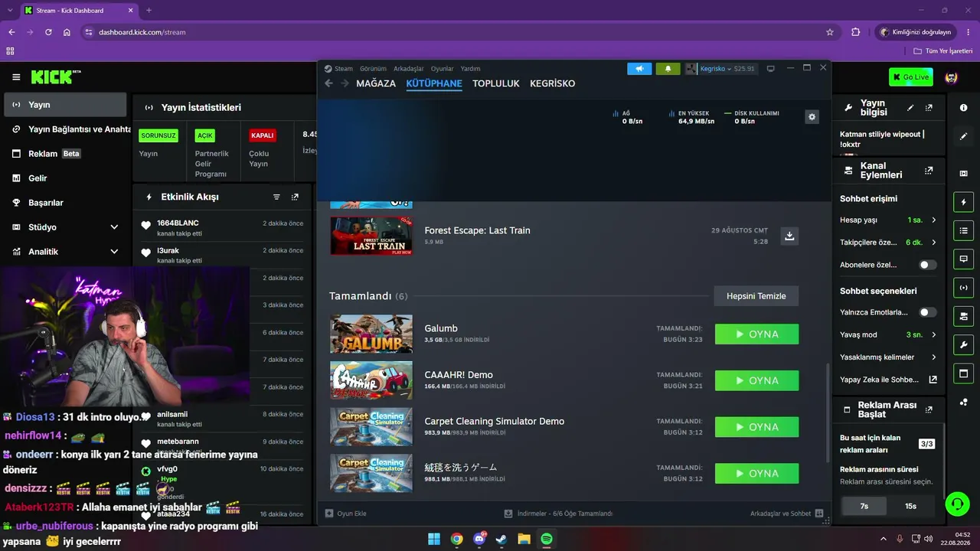The width and height of the screenshot is (980, 551).
Task: Toggle the chat panel icon in right rail
Action: click(x=963, y=259)
